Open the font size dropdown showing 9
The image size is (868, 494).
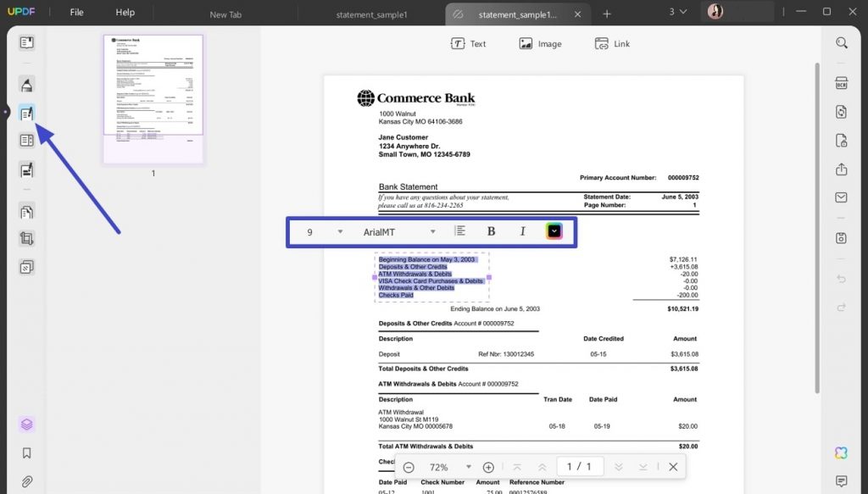point(323,230)
